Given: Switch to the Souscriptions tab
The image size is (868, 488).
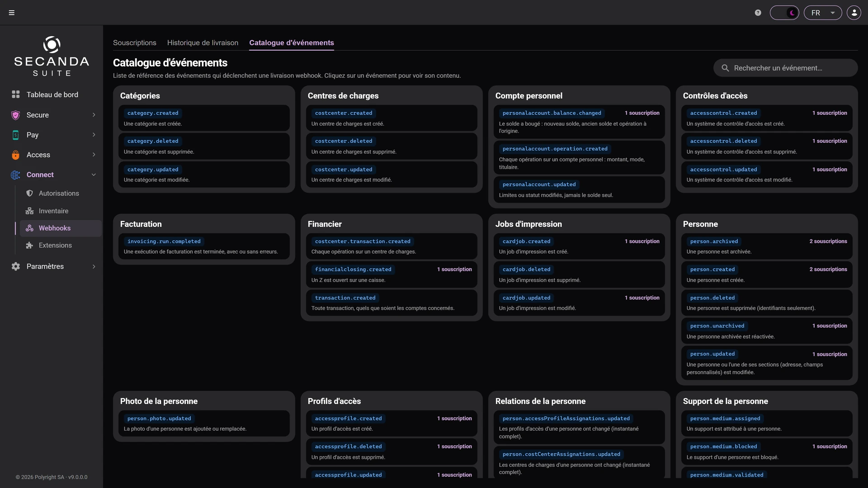Looking at the screenshot, I should coord(135,42).
